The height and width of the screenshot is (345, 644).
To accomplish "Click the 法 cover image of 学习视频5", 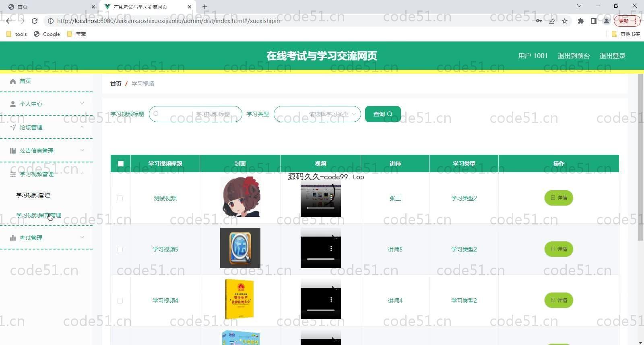I will pos(240,248).
